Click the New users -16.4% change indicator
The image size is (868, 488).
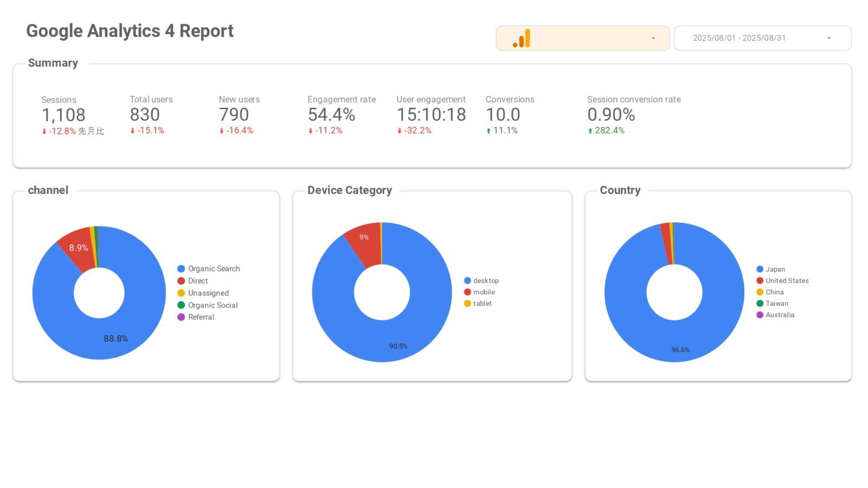pyautogui.click(x=236, y=131)
